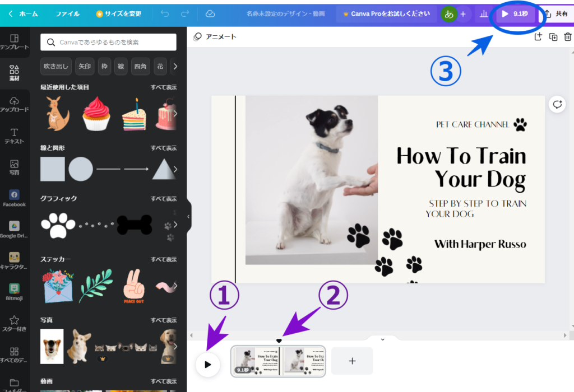Image resolution: width=574 pixels, height=392 pixels.
Task: Expand 線と図形 row with its chevron
Action: coord(175,169)
